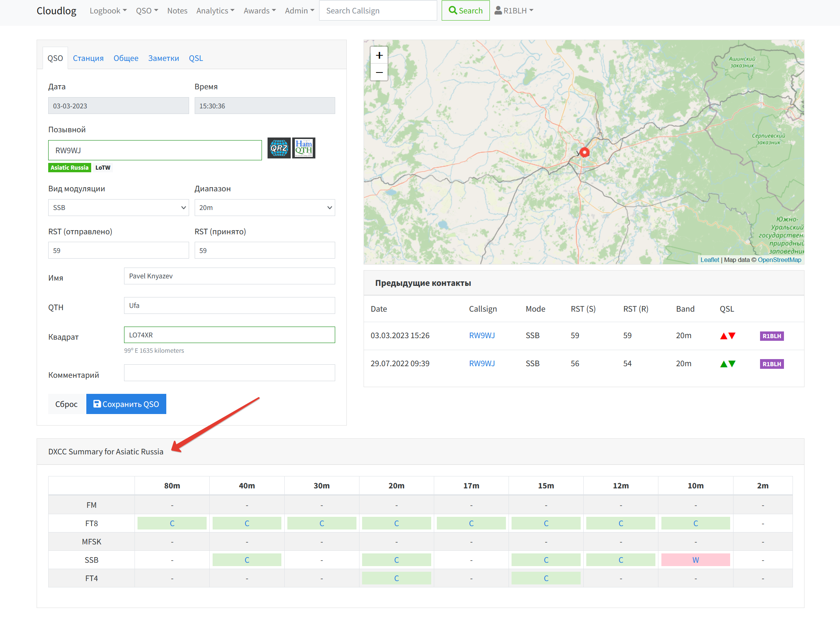840x633 pixels.
Task: Click R1BLH badge in 03.03.2023 row
Action: pyautogui.click(x=772, y=336)
